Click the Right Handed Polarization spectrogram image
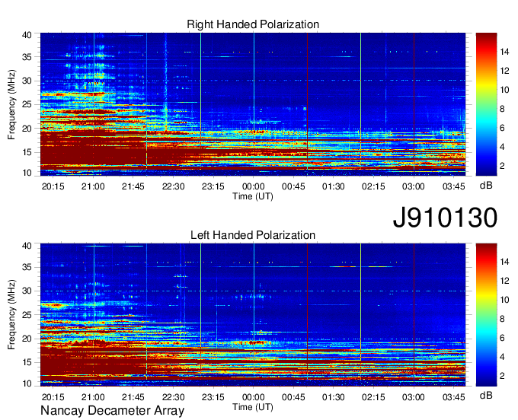Viewport: 518px width, 420px height. tap(253, 104)
